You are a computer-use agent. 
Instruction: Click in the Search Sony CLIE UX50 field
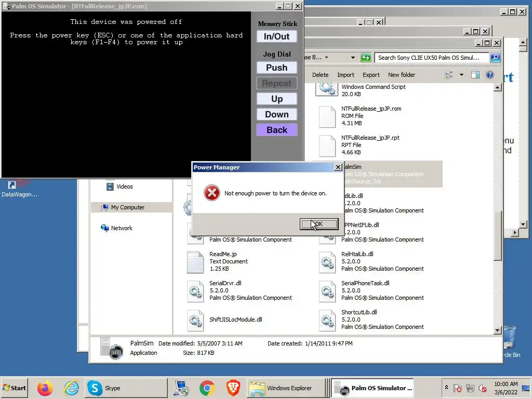(432, 58)
